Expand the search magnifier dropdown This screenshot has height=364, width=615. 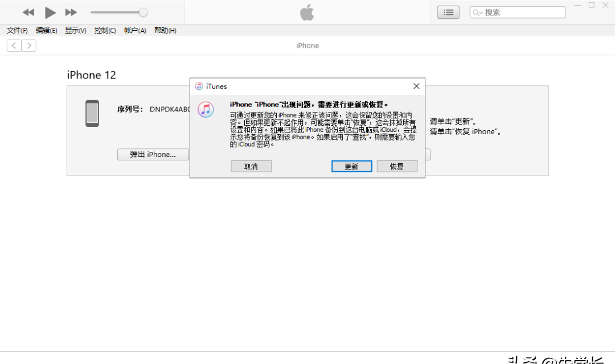pyautogui.click(x=477, y=13)
